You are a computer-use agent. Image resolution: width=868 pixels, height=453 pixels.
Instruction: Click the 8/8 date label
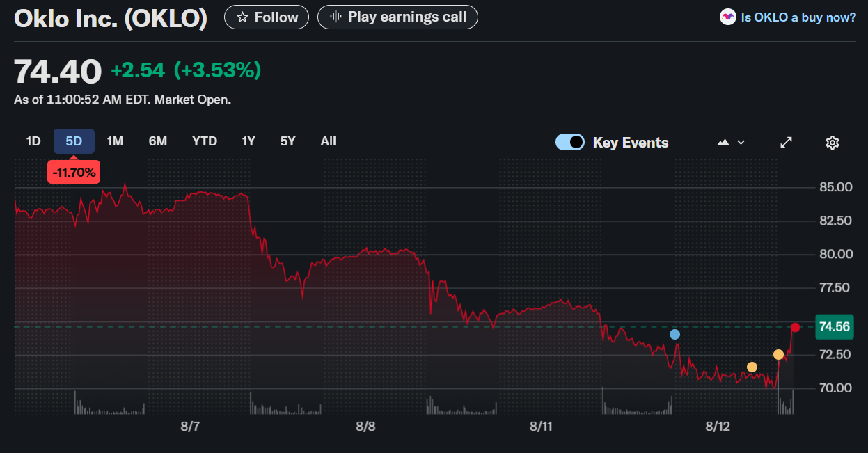(365, 427)
